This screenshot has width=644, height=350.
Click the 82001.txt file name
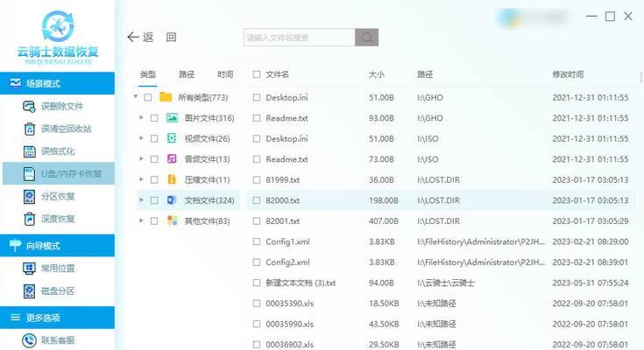282,220
